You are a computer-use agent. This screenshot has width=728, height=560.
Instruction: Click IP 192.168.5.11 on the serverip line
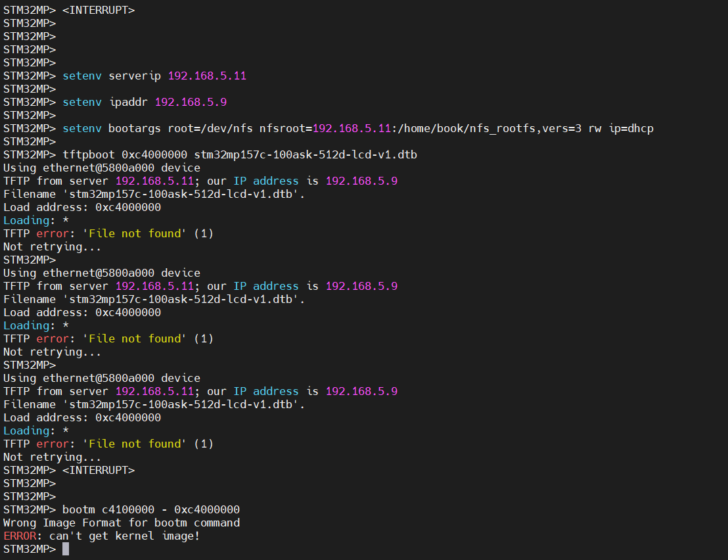click(x=207, y=76)
